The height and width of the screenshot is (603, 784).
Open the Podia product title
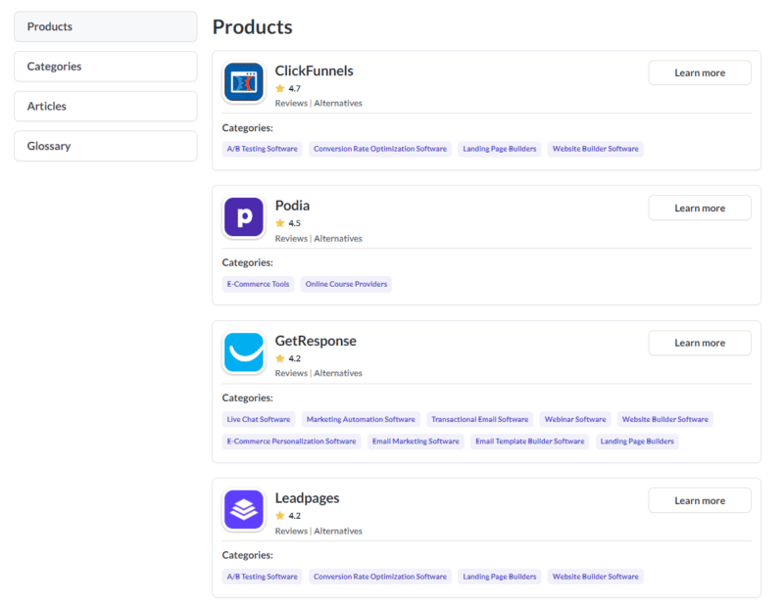292,206
